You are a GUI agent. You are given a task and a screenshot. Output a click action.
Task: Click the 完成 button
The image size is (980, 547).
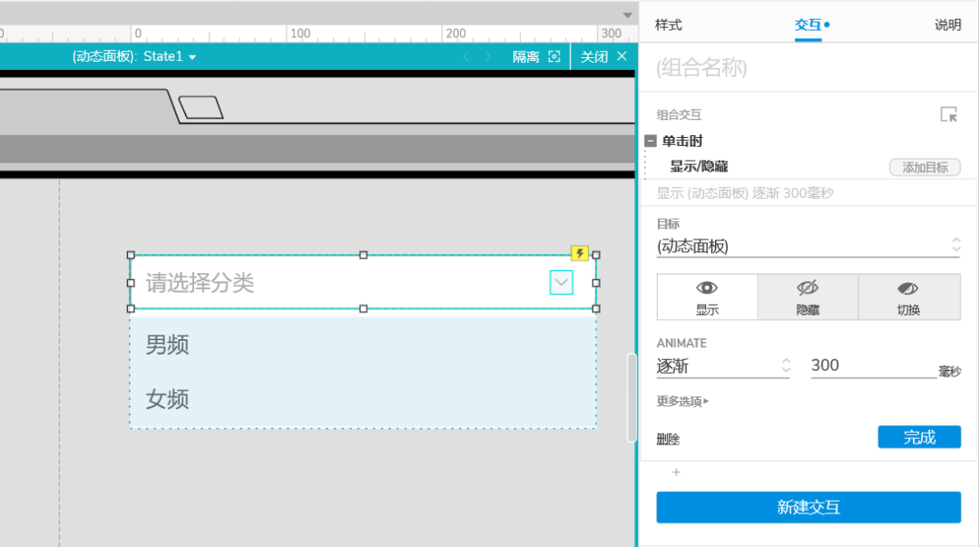coord(918,437)
